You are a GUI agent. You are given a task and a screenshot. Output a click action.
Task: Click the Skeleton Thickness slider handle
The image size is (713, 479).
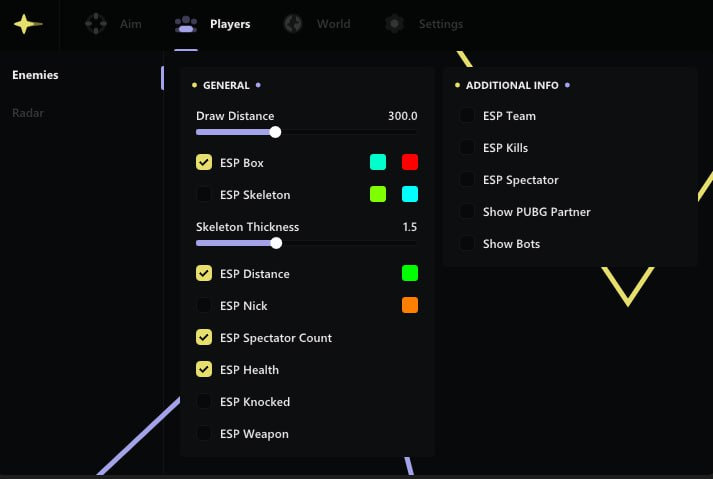click(276, 243)
